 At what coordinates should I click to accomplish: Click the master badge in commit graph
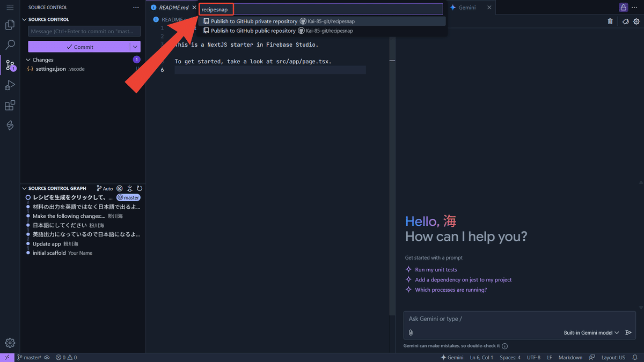pos(128,197)
